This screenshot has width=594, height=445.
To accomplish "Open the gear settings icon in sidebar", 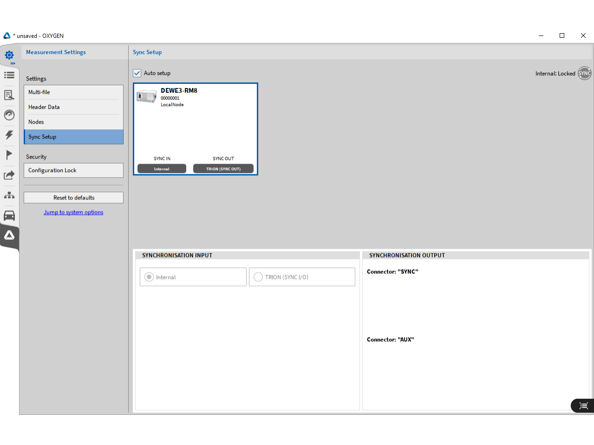I will pyautogui.click(x=9, y=55).
